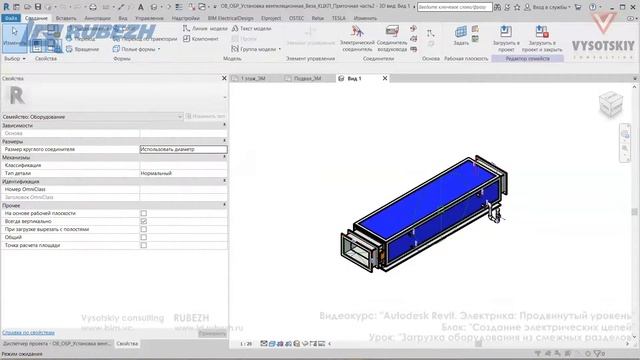The image size is (640, 360).
Task: Click the Modify (Изменить) arrow tool
Action: pos(14,38)
